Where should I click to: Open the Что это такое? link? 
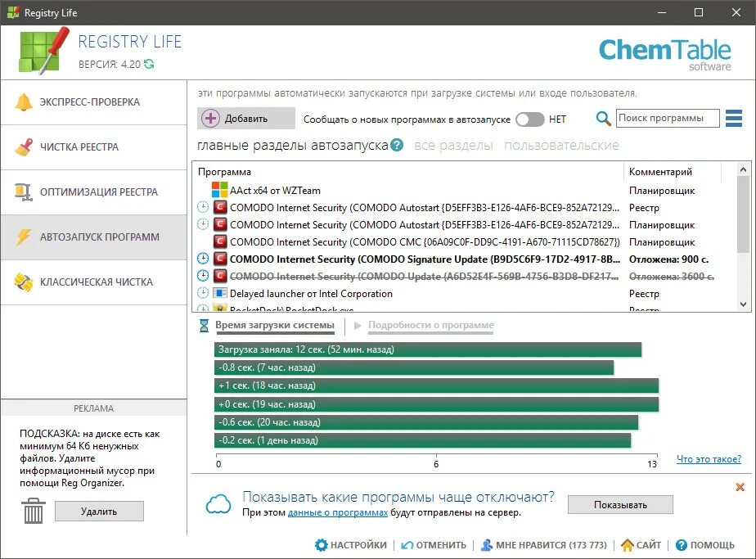(709, 458)
